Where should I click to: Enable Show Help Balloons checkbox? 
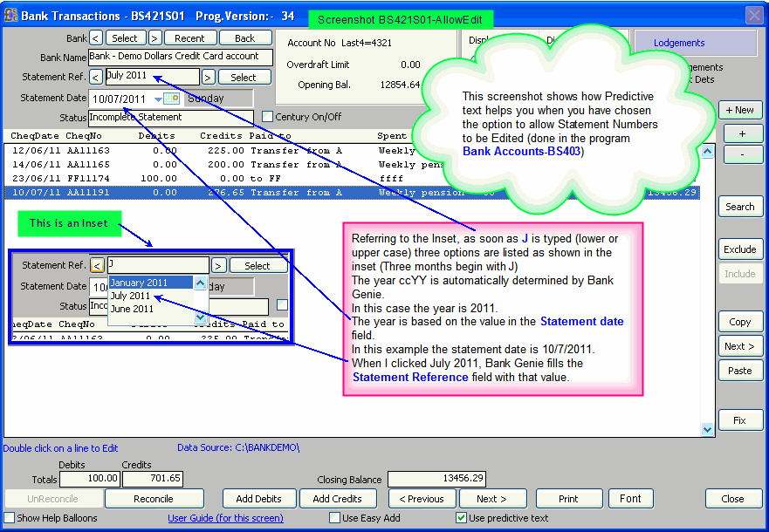[9, 518]
